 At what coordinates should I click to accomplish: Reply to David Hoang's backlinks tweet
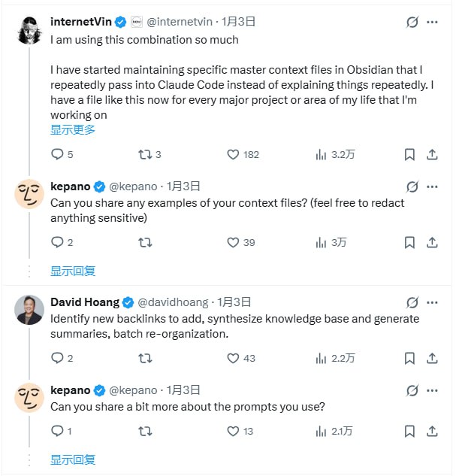tap(57, 358)
